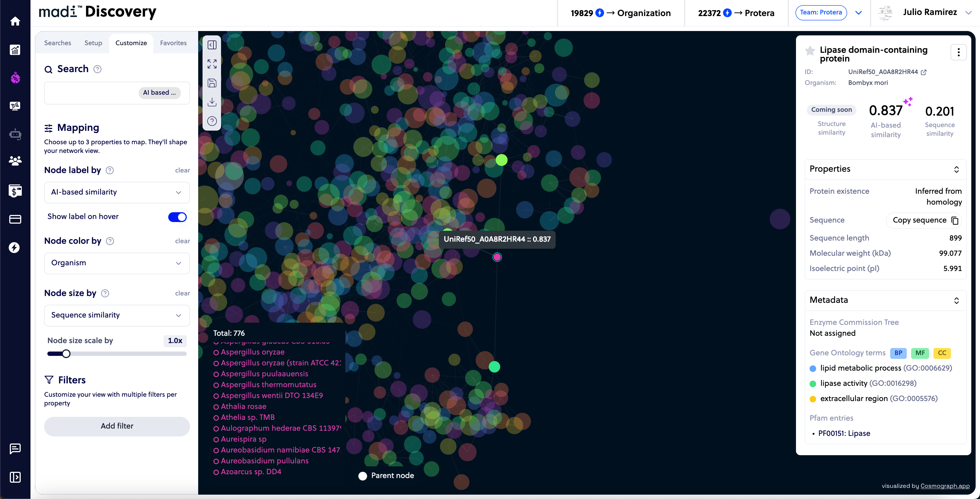Filter GO terms by BP tag
The width and height of the screenshot is (980, 499).
point(898,353)
